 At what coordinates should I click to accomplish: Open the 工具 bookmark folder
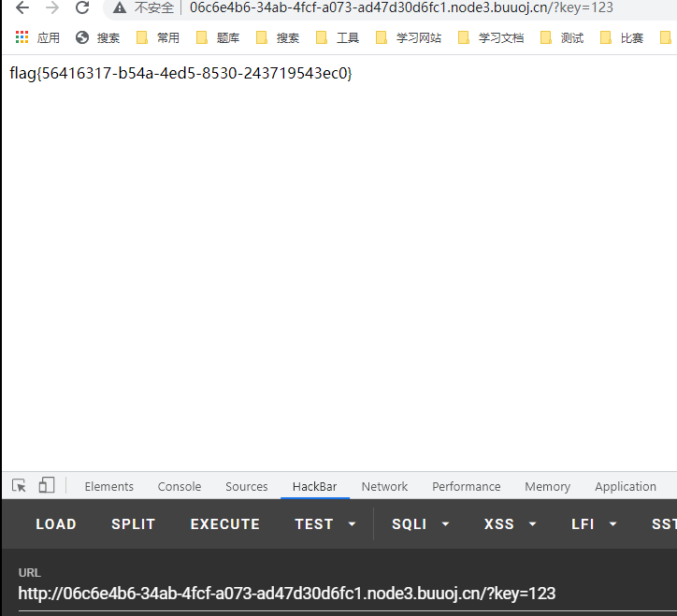click(338, 38)
